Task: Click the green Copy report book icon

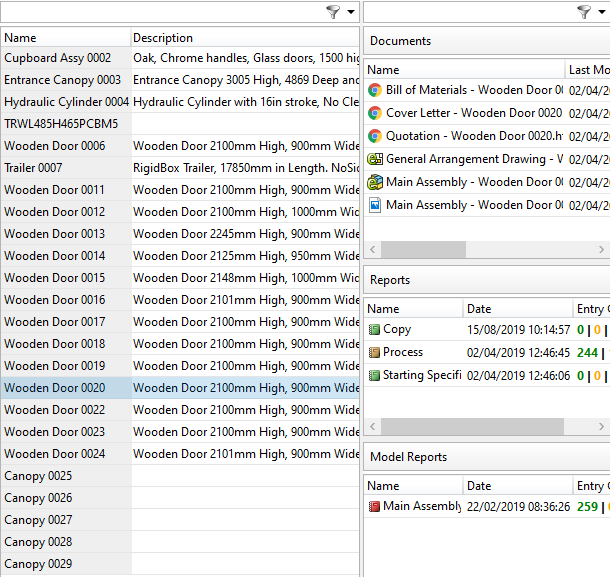Action: (x=375, y=330)
